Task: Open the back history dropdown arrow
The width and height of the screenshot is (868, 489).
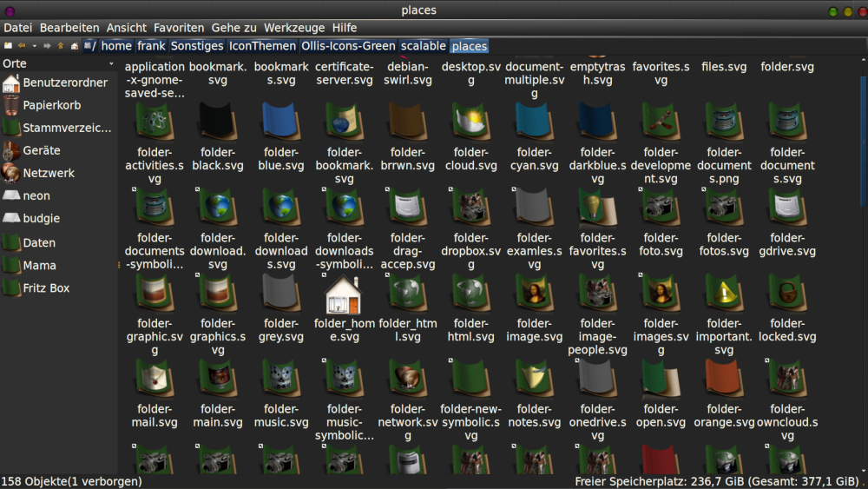Action: point(35,46)
